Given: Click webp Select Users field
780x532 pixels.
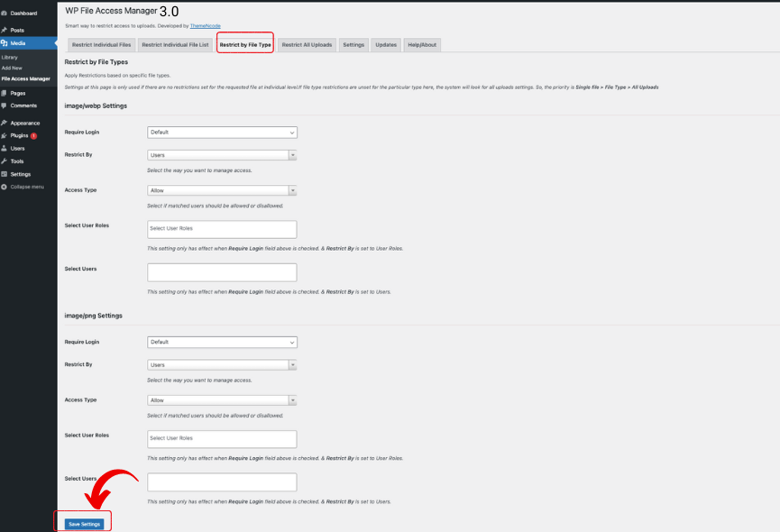Looking at the screenshot, I should click(223, 272).
